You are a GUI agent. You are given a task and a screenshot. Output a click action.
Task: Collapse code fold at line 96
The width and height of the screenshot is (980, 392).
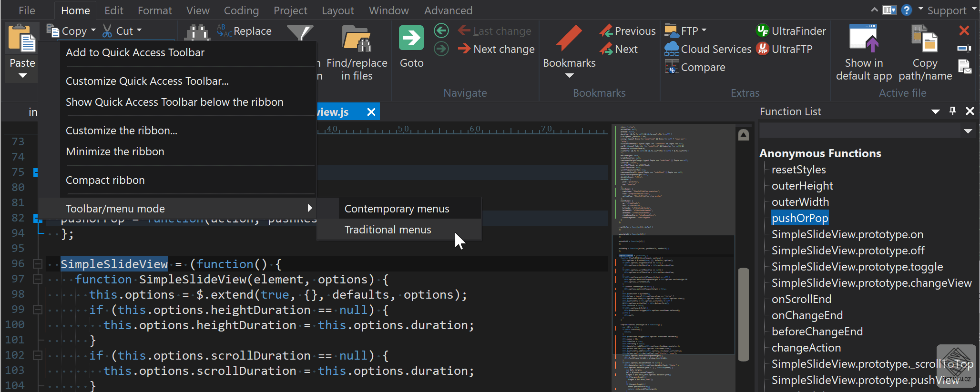point(37,264)
